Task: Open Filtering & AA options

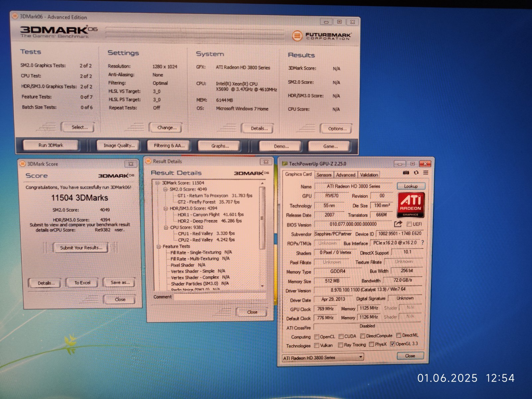Action: (x=169, y=146)
